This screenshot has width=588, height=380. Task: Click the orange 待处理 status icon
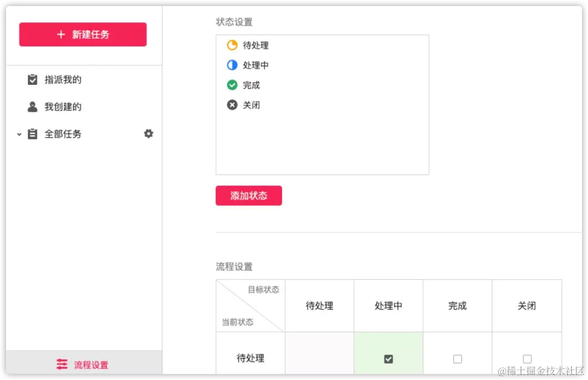[x=232, y=45]
